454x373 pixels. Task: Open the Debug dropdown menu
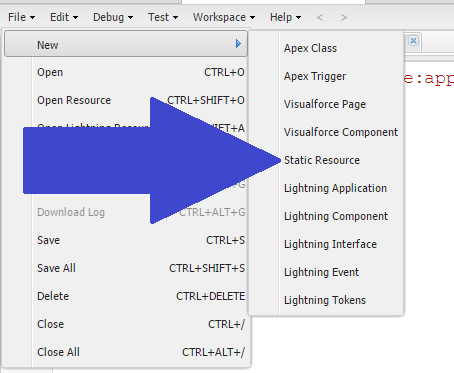coord(113,17)
